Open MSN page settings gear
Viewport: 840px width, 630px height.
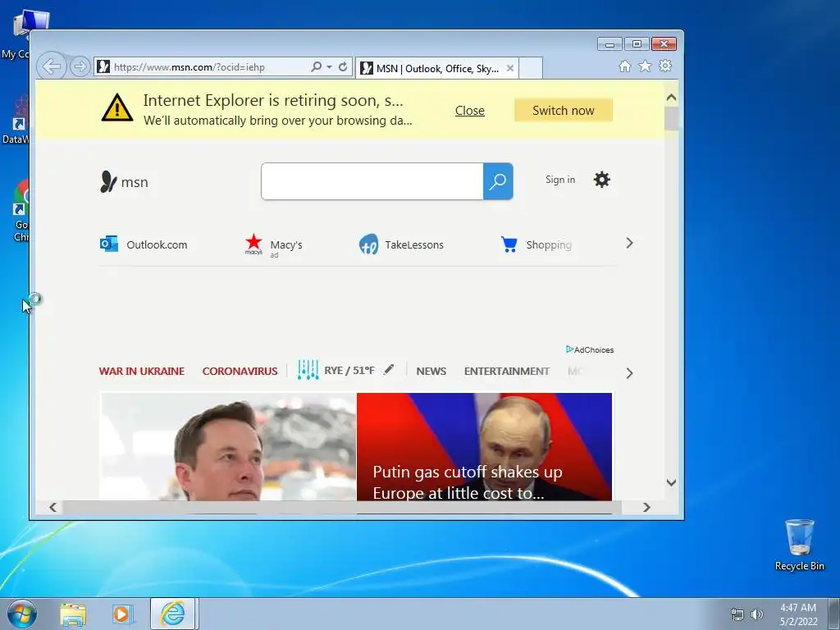tap(601, 180)
